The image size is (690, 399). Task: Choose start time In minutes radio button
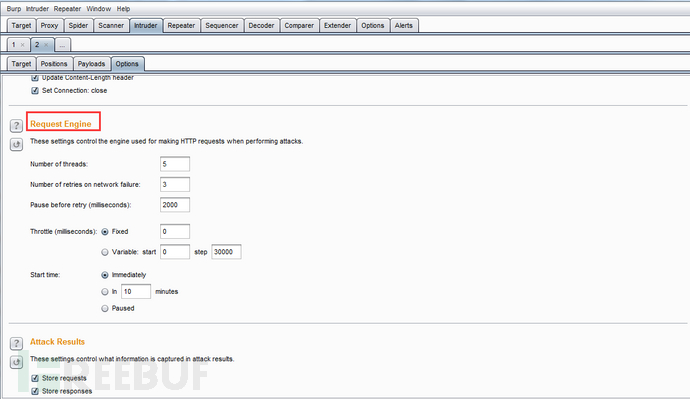105,292
